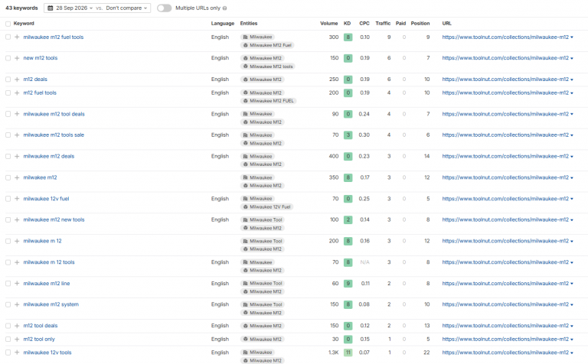Click plus icon beside milwaukee m12 system
Screen dimensions: 588x364
(17, 304)
